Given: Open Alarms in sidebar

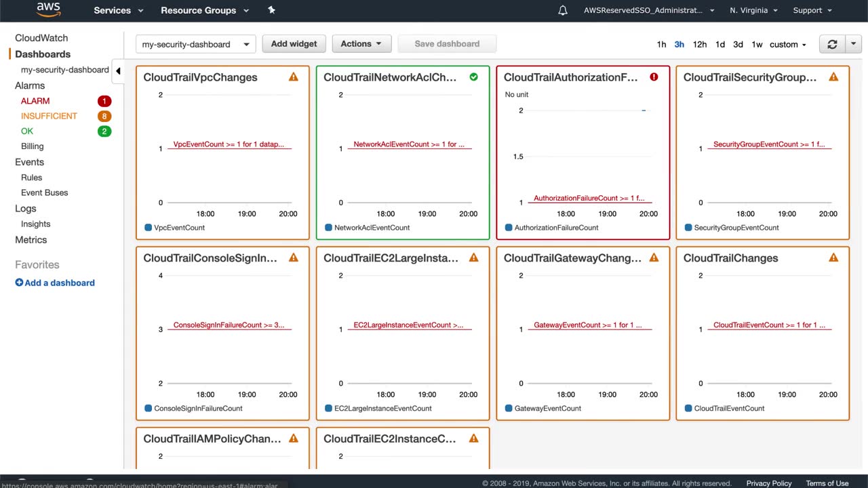Looking at the screenshot, I should (30, 85).
